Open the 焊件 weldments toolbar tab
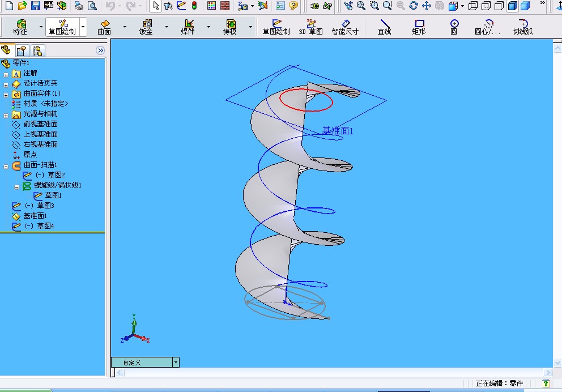The image size is (562, 392). (x=188, y=27)
